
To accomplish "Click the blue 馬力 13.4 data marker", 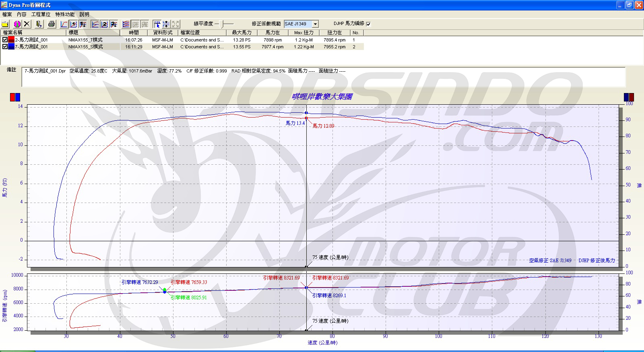I will tap(306, 113).
